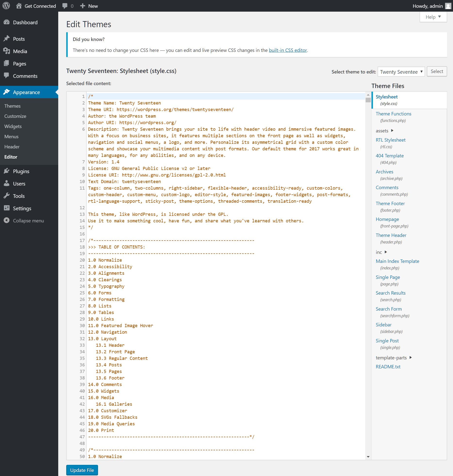Viewport: 453px width, 476px height.
Task: Click the editor scrollbar thumb
Action: pyautogui.click(x=368, y=100)
